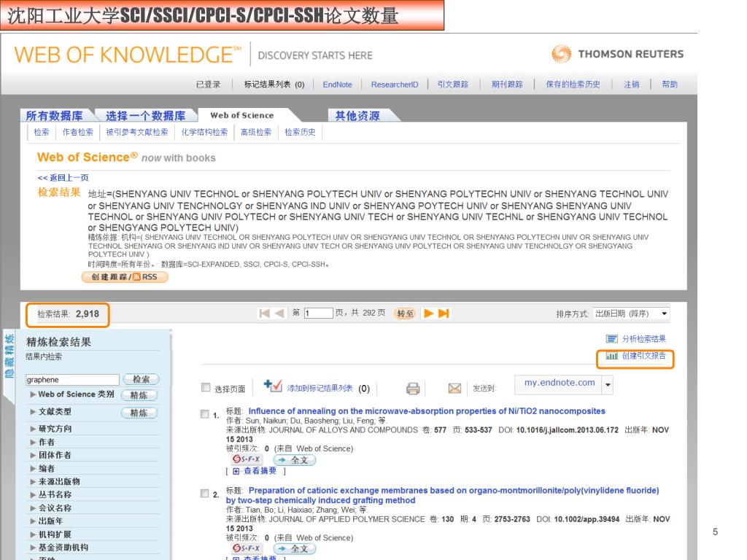Go to the next results page arrow
This screenshot has width=747, height=560.
428,313
